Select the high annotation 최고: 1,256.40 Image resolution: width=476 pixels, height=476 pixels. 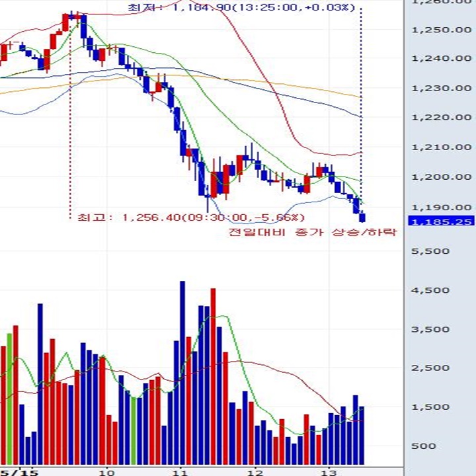point(191,218)
